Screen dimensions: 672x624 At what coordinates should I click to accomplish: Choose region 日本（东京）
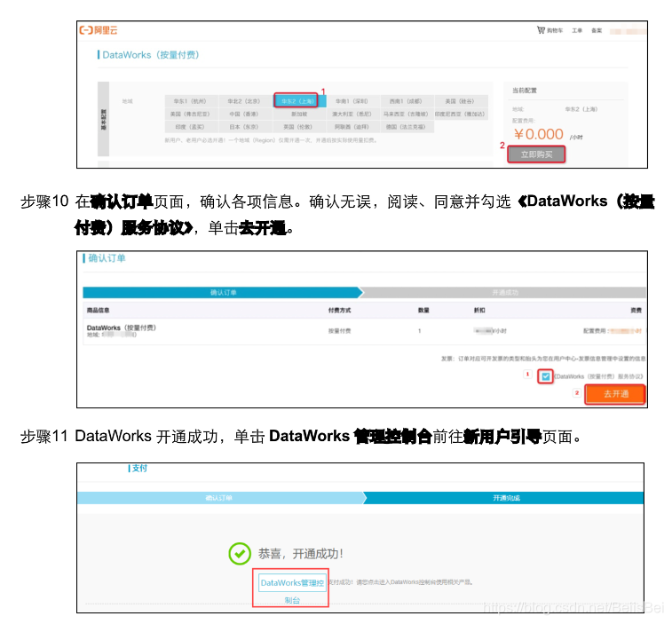[x=244, y=127]
